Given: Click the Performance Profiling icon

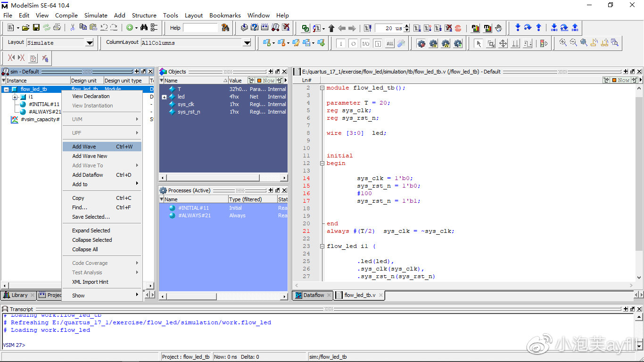Looking at the screenshot, I should click(x=476, y=28).
